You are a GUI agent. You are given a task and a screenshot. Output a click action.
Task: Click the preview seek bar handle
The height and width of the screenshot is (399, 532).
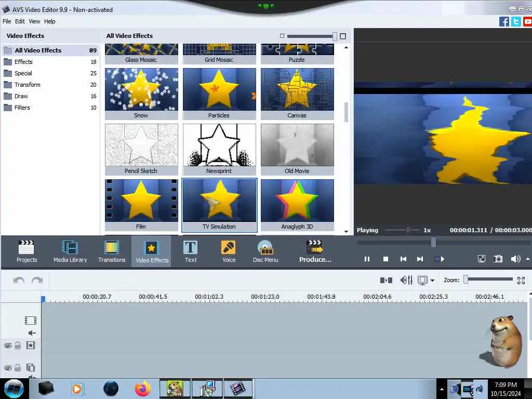coord(433,242)
